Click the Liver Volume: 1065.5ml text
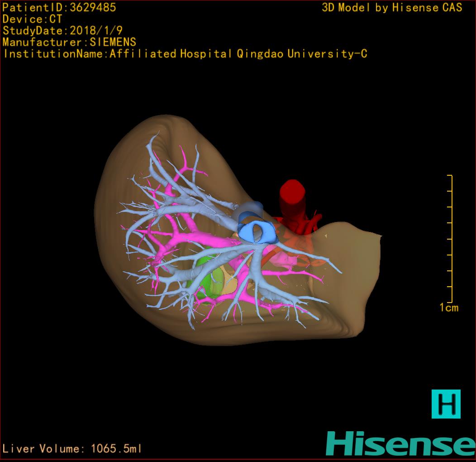The image size is (476, 462). 71,448
